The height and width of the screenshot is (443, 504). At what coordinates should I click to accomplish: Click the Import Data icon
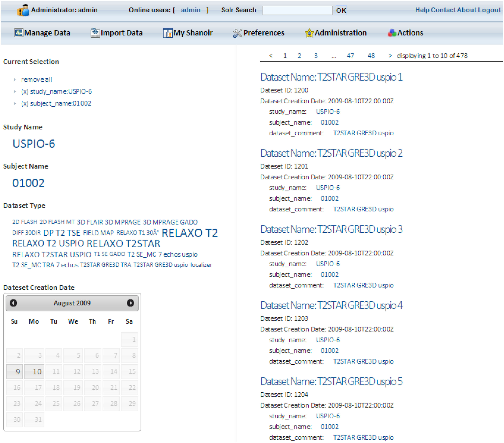click(x=95, y=33)
